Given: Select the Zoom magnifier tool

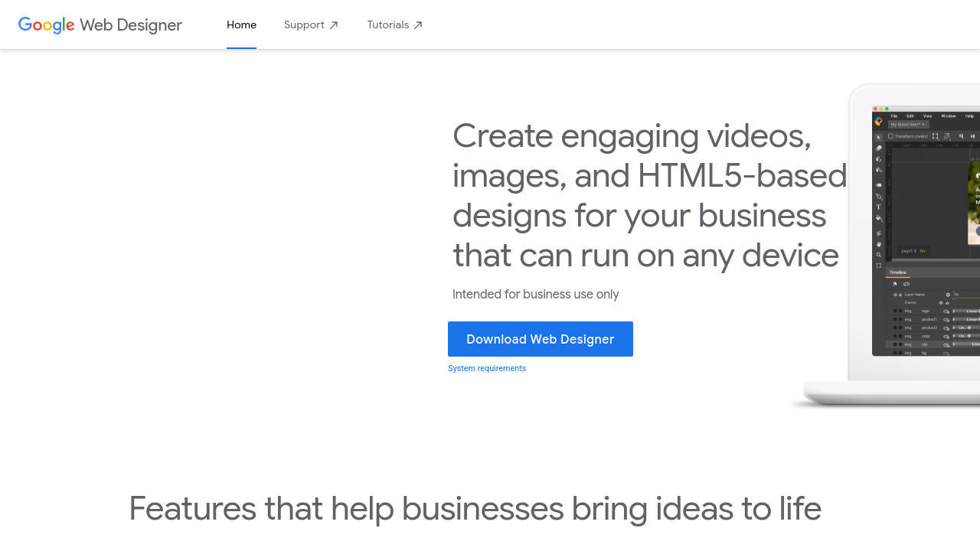Looking at the screenshot, I should (879, 255).
